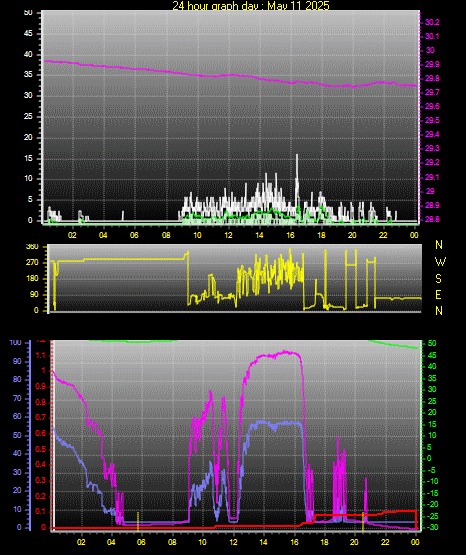The width and height of the screenshot is (466, 555).
Task: Click the 08 hour label under the pressure graph
Action: pos(166,235)
